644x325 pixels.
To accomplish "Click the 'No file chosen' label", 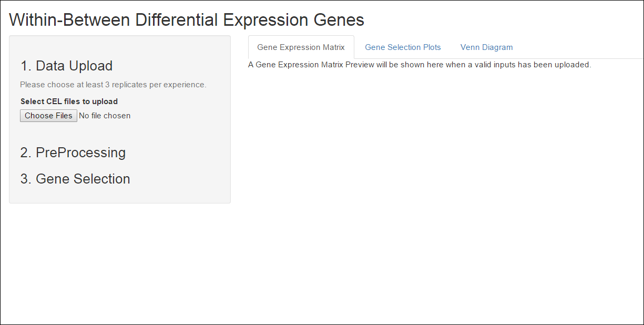I will point(105,116).
